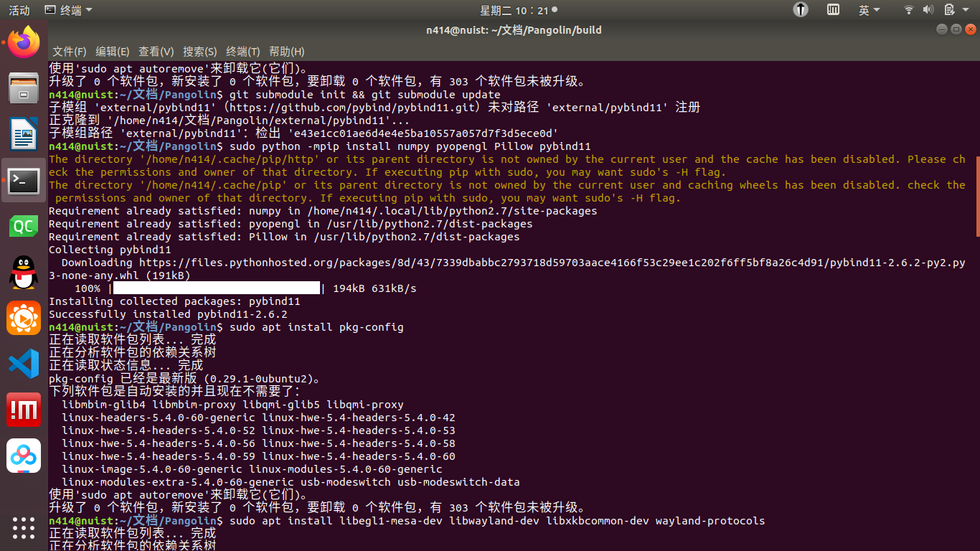Screen dimensions: 980x551
Task: Expand the 终端 app menu in top bar
Action: 68,10
